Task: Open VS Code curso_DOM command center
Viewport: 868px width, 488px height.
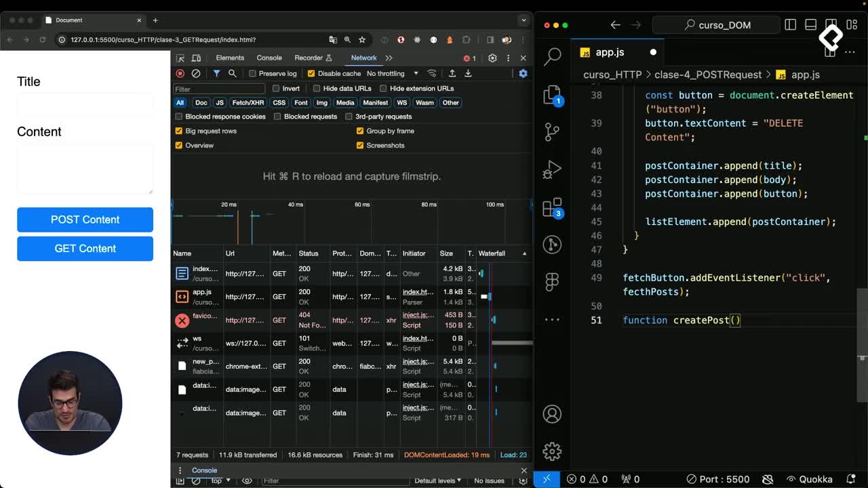Action: coord(717,25)
